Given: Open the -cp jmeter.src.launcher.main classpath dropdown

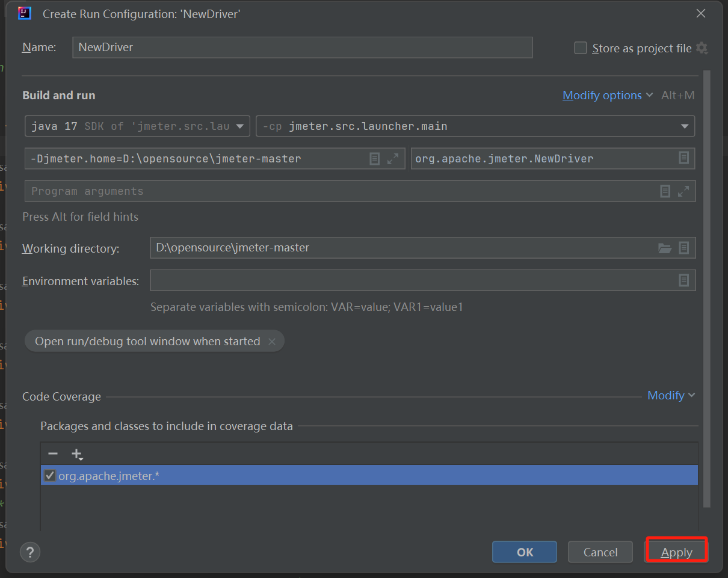Looking at the screenshot, I should point(475,126).
